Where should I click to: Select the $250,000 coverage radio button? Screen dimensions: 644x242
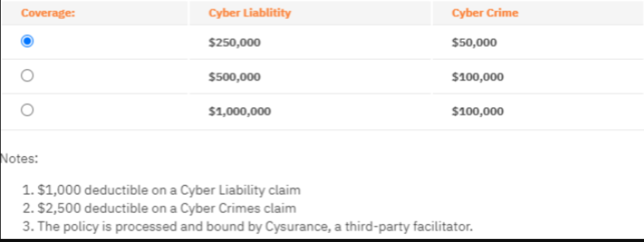tap(27, 41)
